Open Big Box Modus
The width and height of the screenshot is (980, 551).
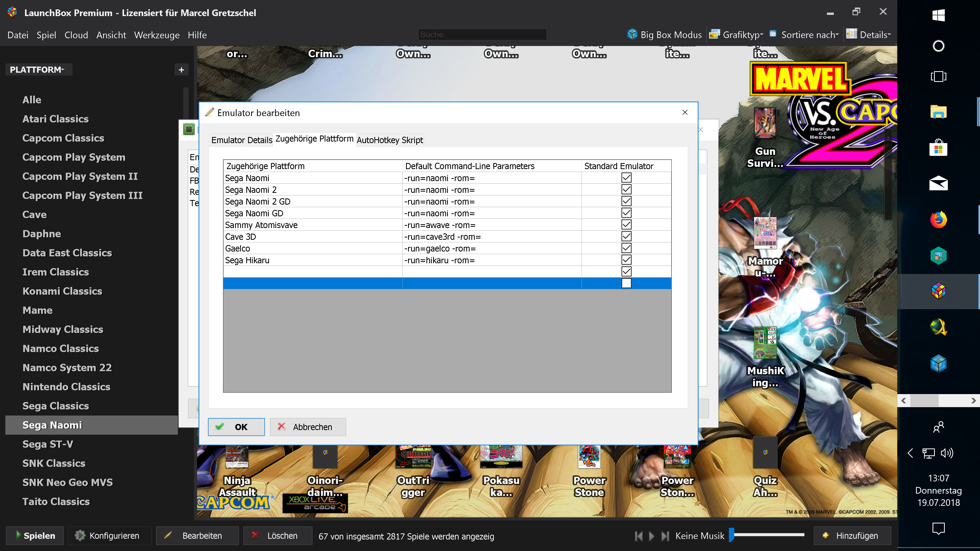click(664, 35)
